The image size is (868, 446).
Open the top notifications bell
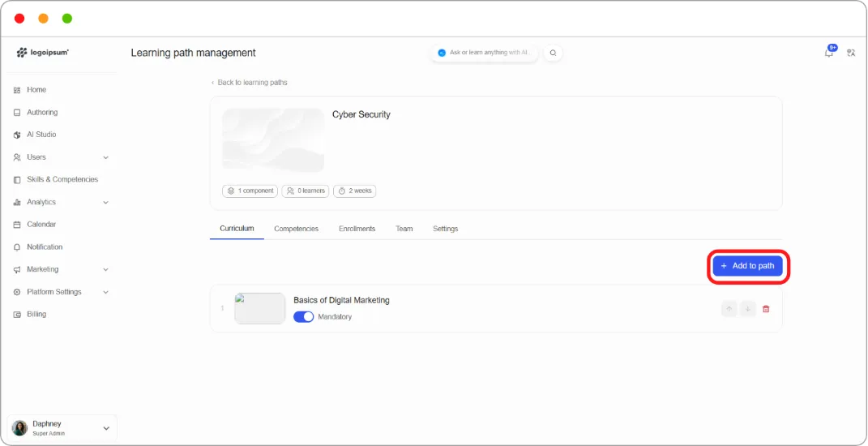pyautogui.click(x=829, y=53)
